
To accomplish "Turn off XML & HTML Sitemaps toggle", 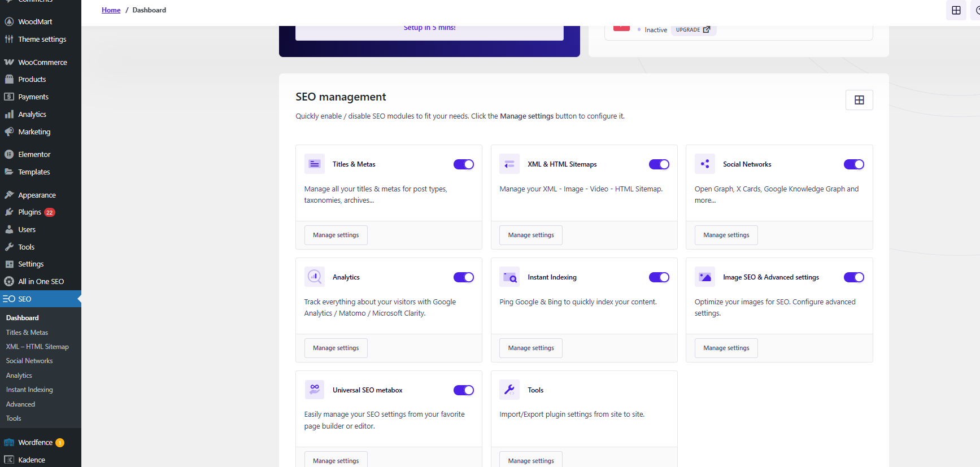I will (659, 164).
